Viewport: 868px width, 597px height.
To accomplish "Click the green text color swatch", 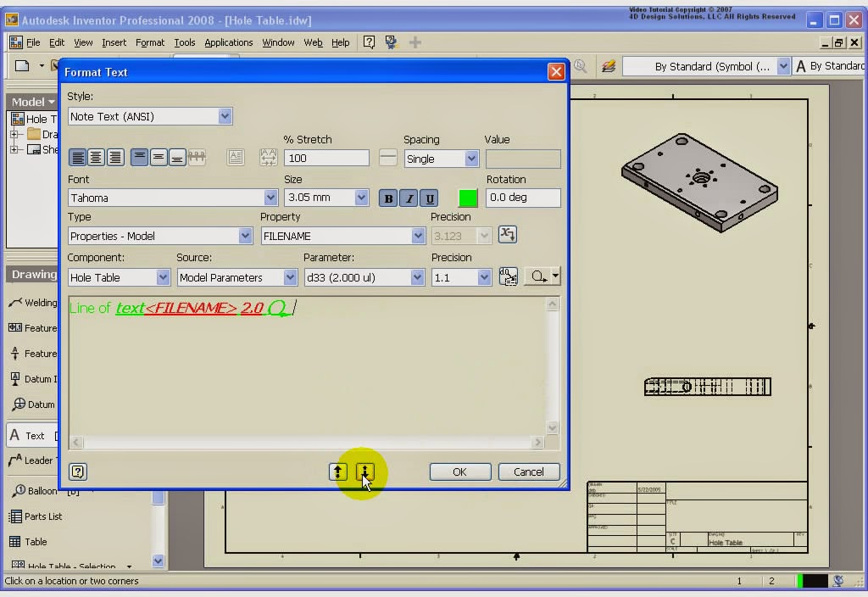I will pos(468,198).
